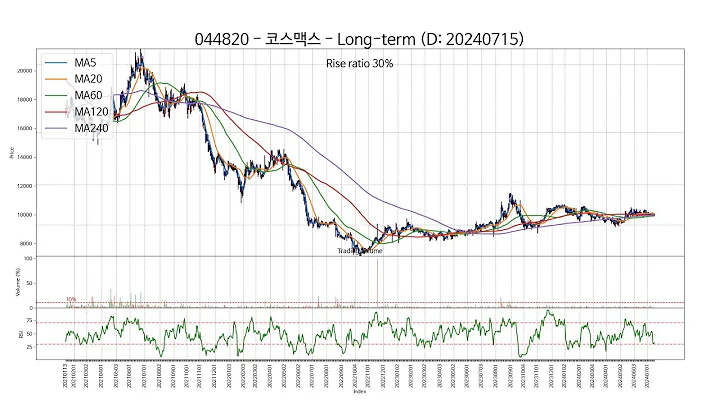This screenshot has width=720, height=404.
Task: Click the MA240 legend label
Action: tap(91, 128)
